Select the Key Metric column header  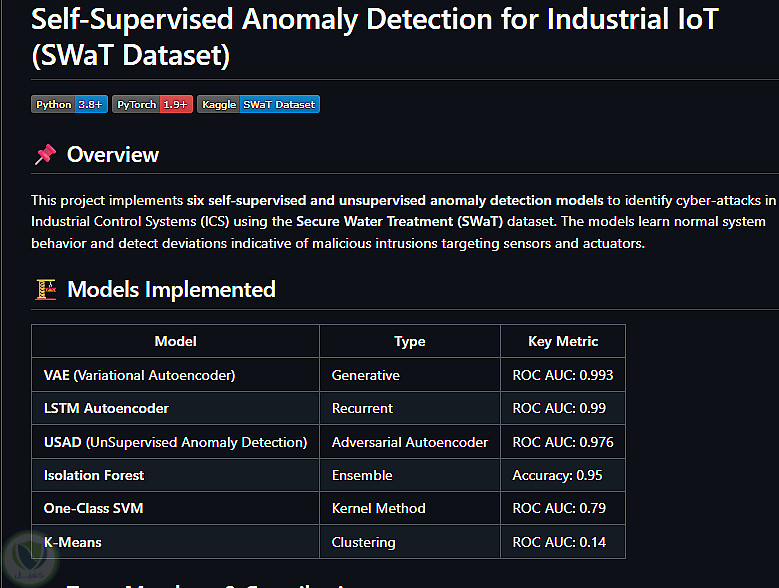[x=563, y=341]
